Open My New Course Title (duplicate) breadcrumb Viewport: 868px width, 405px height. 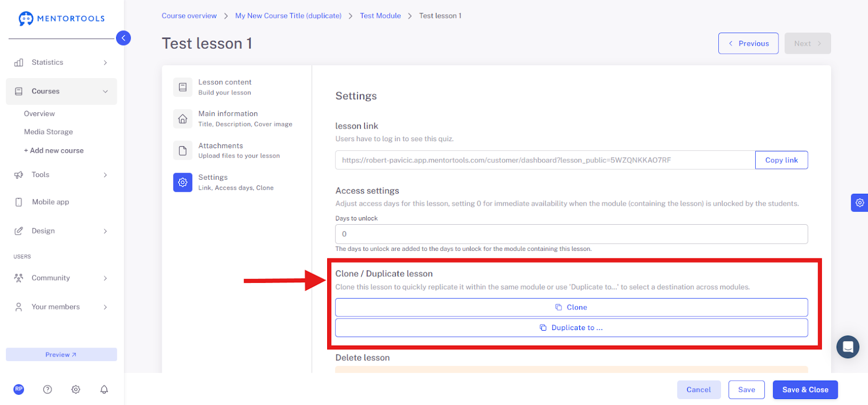(289, 16)
